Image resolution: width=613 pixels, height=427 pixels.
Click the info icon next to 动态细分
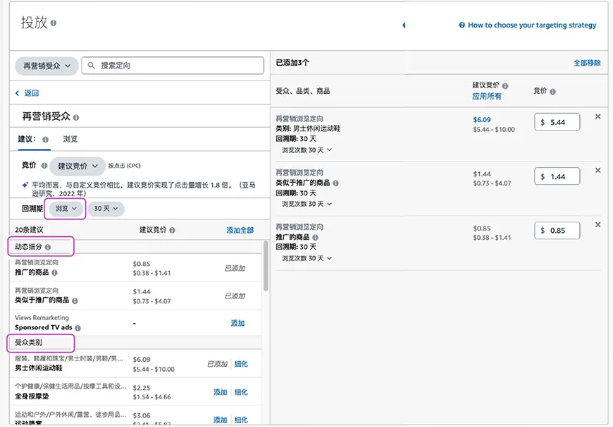pyautogui.click(x=47, y=246)
